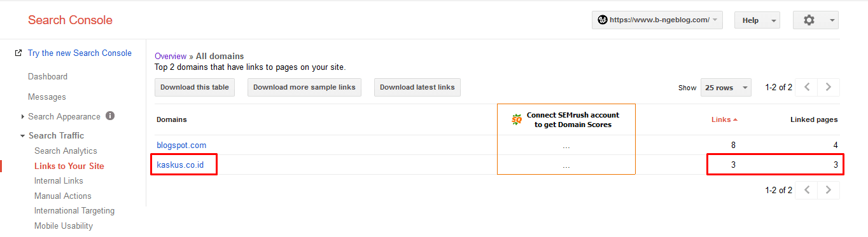Click the info icon beside Search Appearance
This screenshot has width=868, height=237.
pyautogui.click(x=110, y=116)
